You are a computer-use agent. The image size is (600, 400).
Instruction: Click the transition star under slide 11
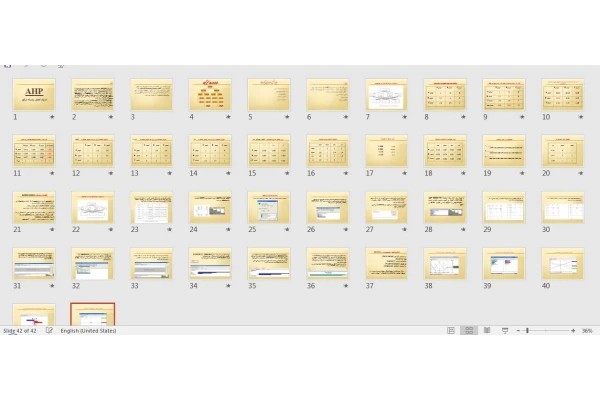(x=52, y=173)
